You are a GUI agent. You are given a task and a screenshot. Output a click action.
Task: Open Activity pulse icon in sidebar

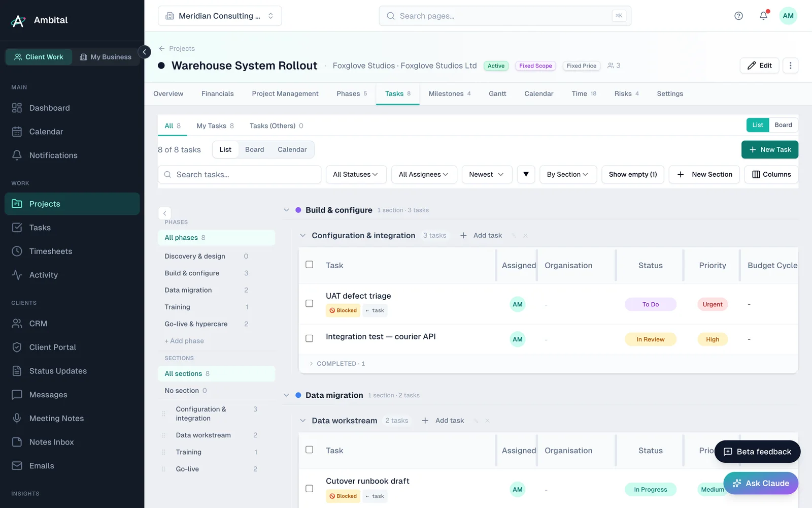click(x=17, y=275)
